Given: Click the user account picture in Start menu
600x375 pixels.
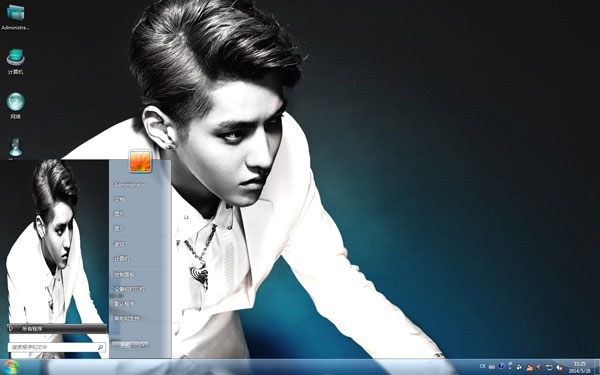Looking at the screenshot, I should [140, 161].
